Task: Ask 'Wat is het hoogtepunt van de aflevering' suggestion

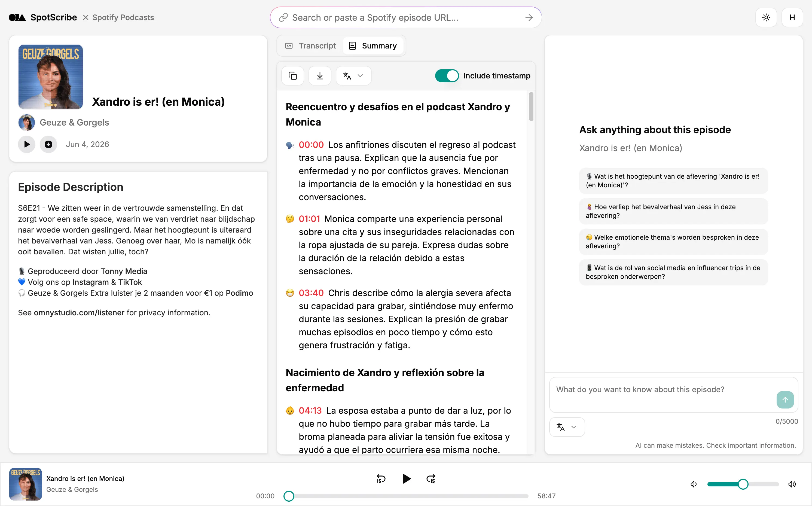Action: (x=673, y=181)
